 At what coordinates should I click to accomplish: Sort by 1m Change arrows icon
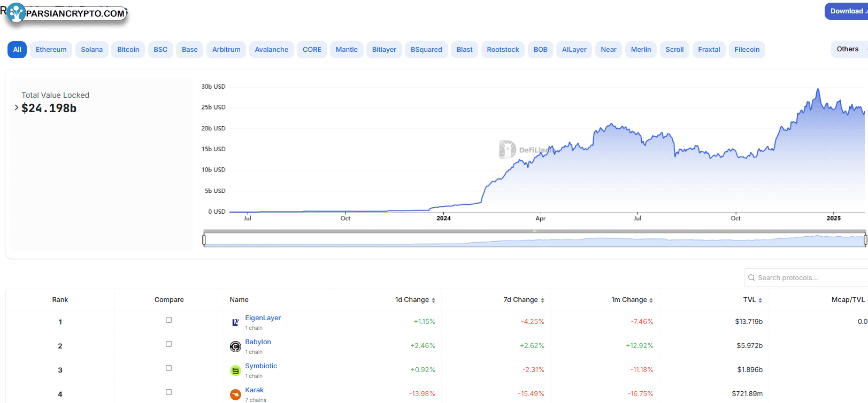pyautogui.click(x=651, y=300)
